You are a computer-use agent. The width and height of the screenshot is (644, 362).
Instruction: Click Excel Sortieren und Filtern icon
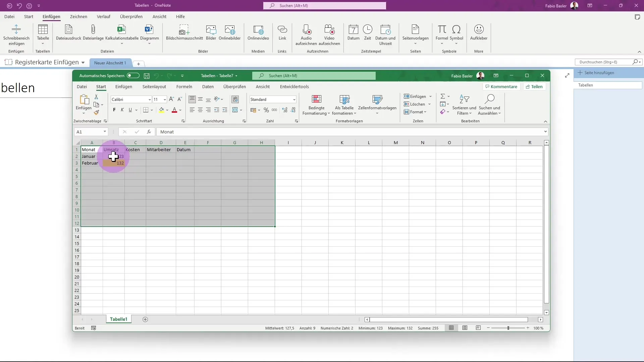464,99
